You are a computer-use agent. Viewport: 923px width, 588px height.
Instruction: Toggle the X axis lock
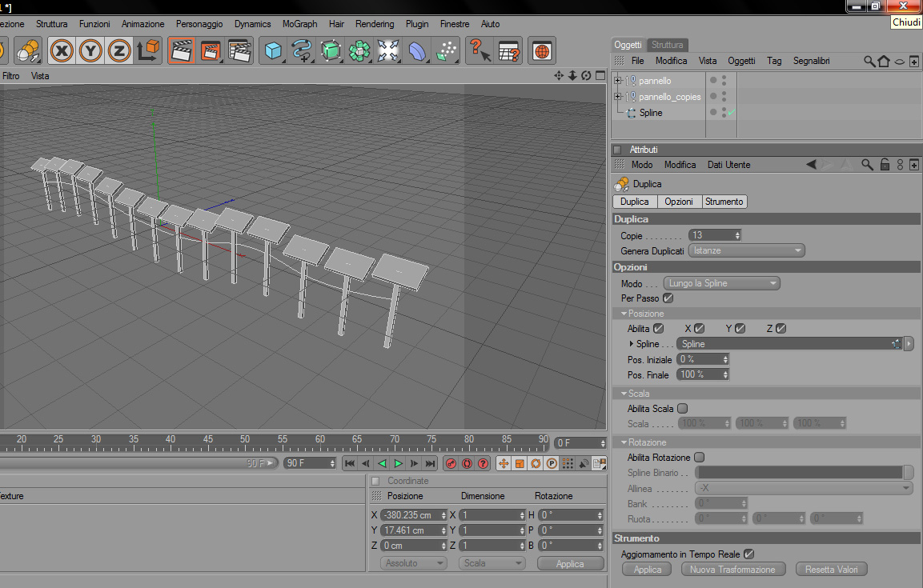pos(62,50)
